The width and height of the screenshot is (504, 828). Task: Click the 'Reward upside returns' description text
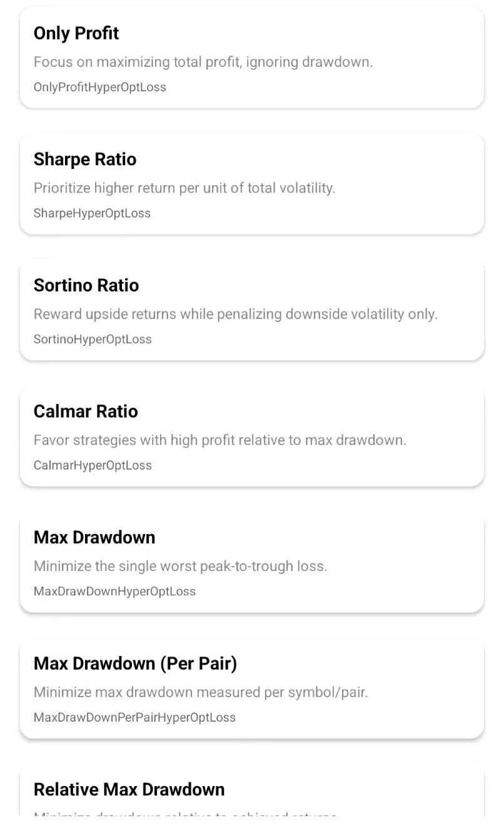point(235,314)
